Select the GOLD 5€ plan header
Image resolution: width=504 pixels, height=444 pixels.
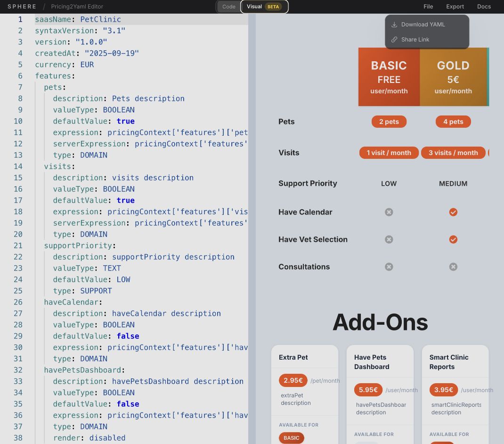coord(453,77)
